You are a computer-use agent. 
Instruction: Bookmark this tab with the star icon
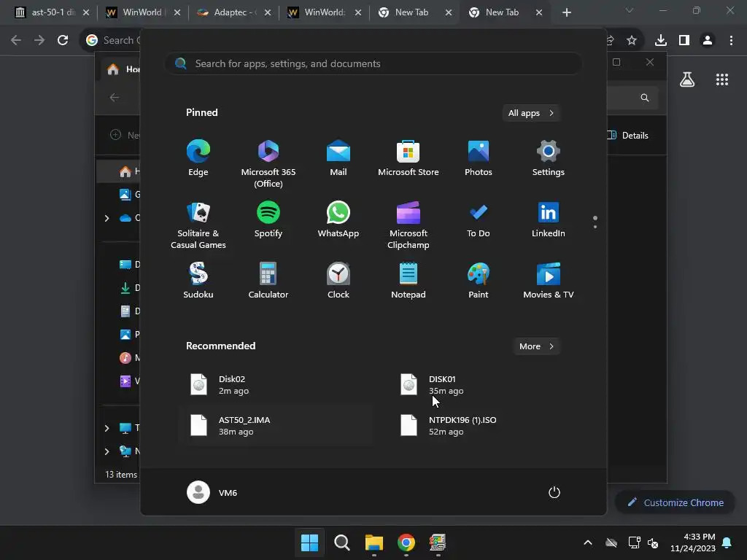[x=632, y=40]
